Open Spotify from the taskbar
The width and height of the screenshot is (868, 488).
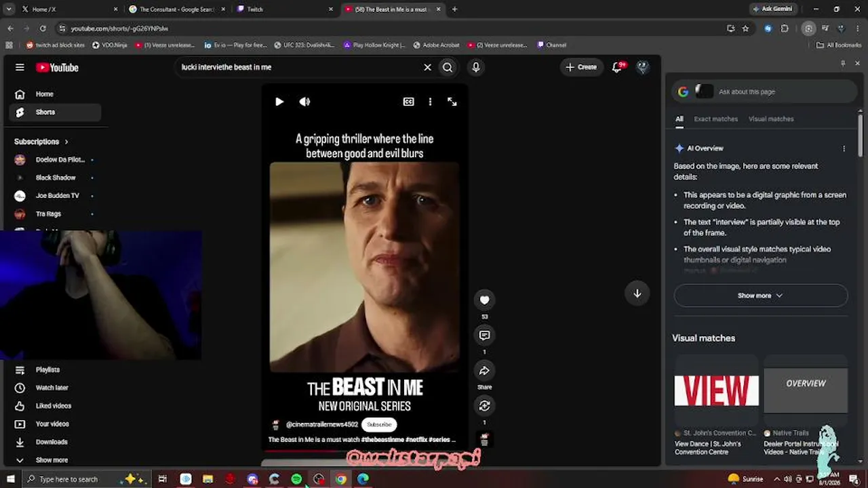point(296,479)
